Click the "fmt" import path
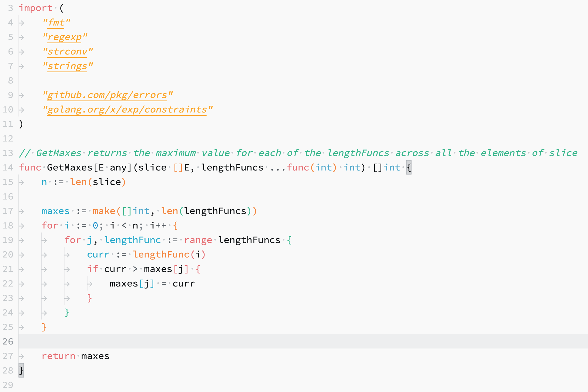Viewport: 588px width, 392px height. pyautogui.click(x=56, y=22)
